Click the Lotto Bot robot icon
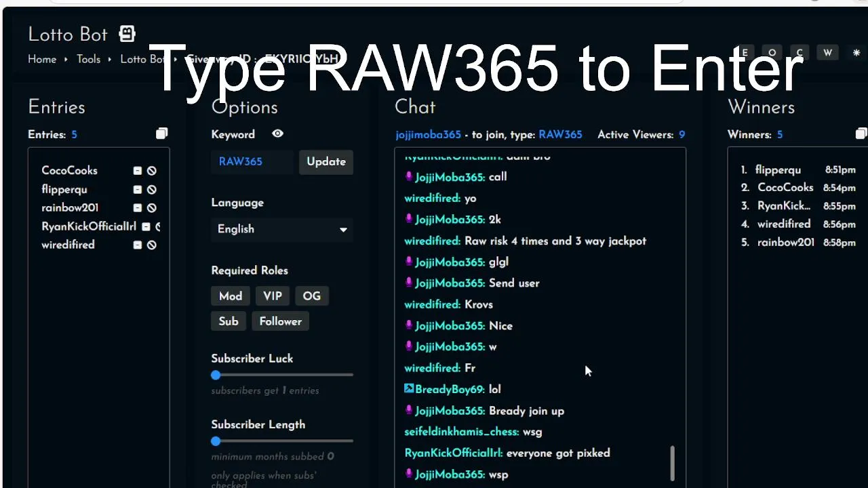This screenshot has height=488, width=868. point(127,33)
